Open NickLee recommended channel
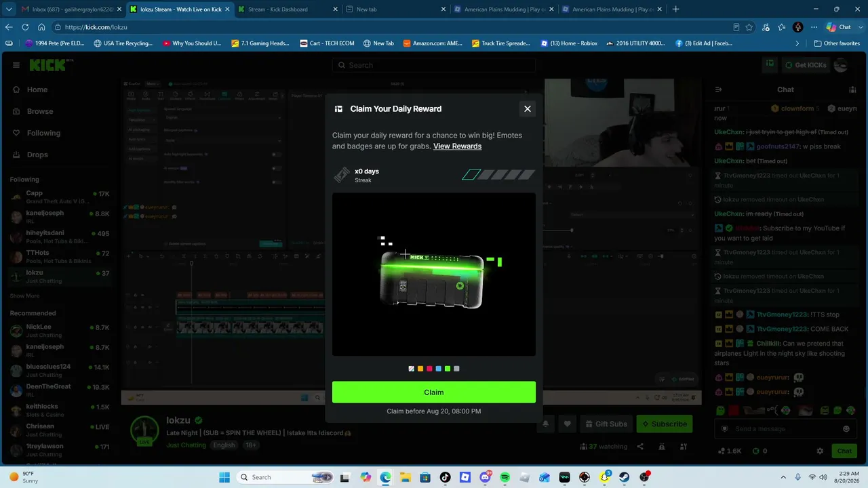This screenshot has height=488, width=868. point(60,330)
